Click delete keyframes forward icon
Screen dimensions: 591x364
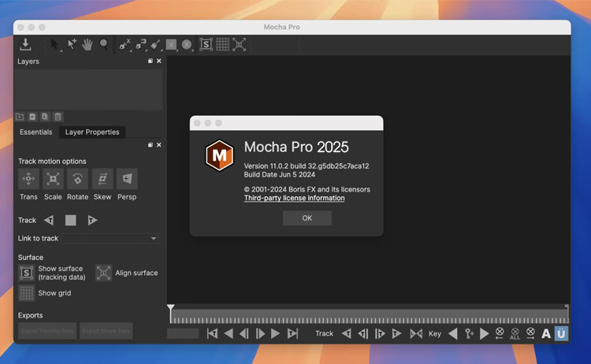click(530, 333)
